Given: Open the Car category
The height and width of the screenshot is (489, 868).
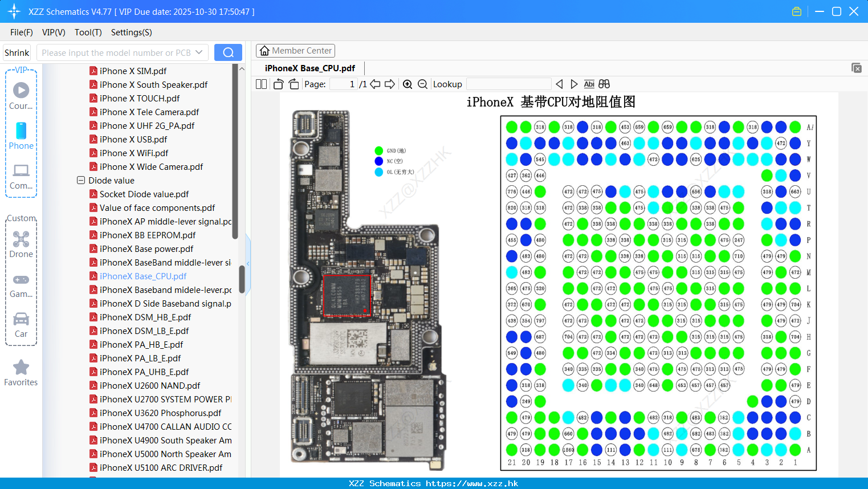Looking at the screenshot, I should point(21,325).
